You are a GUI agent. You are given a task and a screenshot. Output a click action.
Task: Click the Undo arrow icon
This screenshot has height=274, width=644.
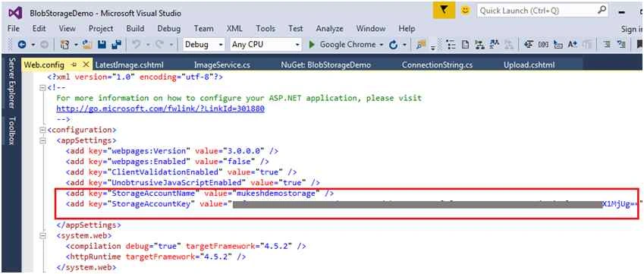point(136,44)
